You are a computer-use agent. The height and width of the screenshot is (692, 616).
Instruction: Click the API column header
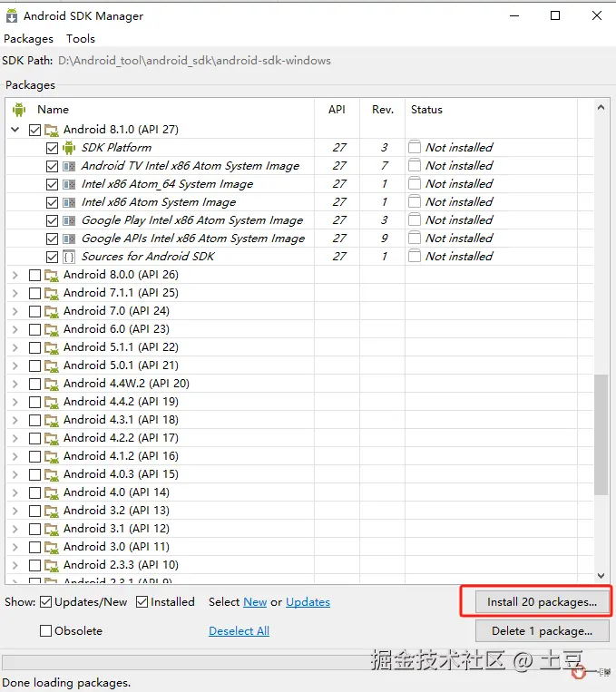(x=337, y=110)
